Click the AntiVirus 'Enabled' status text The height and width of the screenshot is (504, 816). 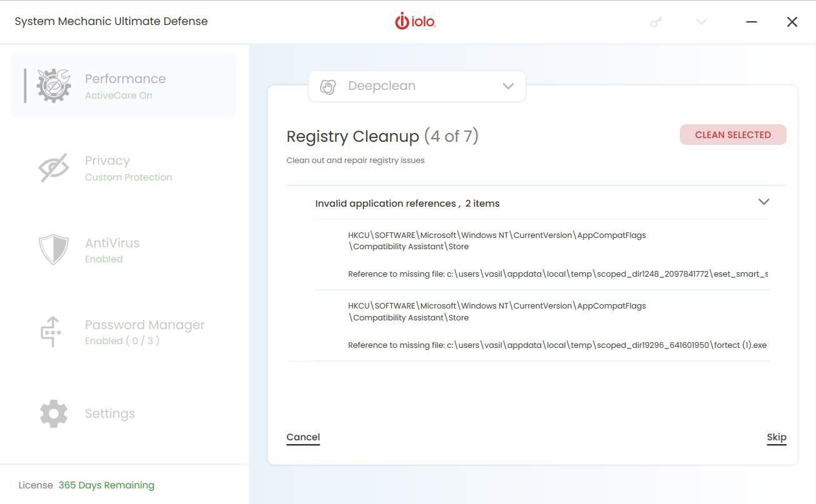coord(104,259)
